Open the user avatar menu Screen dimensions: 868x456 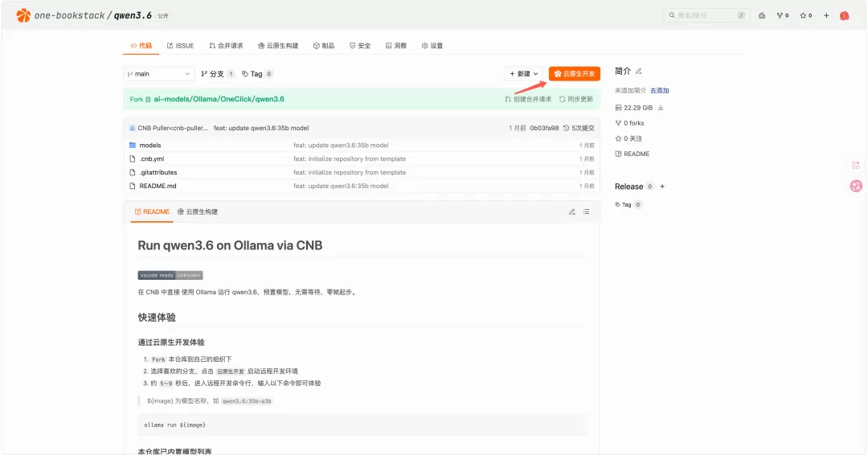[x=844, y=15]
